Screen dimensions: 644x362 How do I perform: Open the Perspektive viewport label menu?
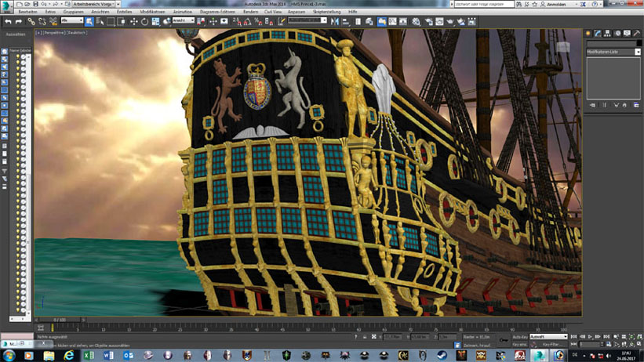pos(54,32)
